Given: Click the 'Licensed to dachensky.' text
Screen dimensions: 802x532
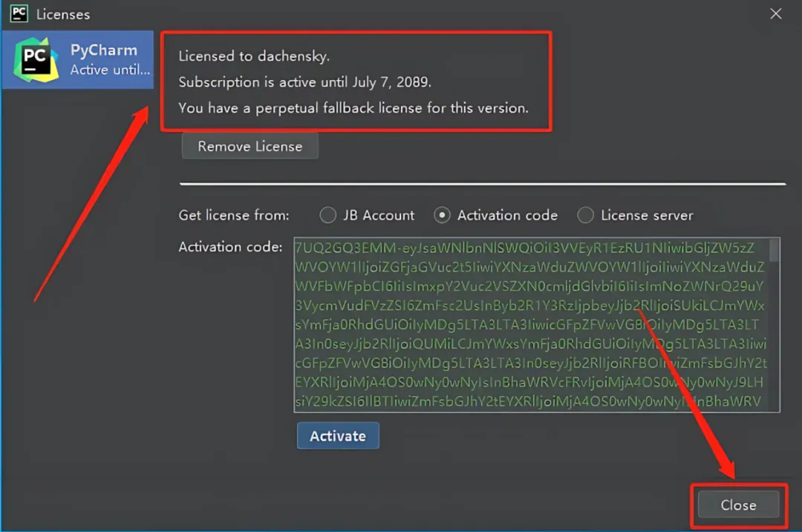Looking at the screenshot, I should [x=254, y=56].
